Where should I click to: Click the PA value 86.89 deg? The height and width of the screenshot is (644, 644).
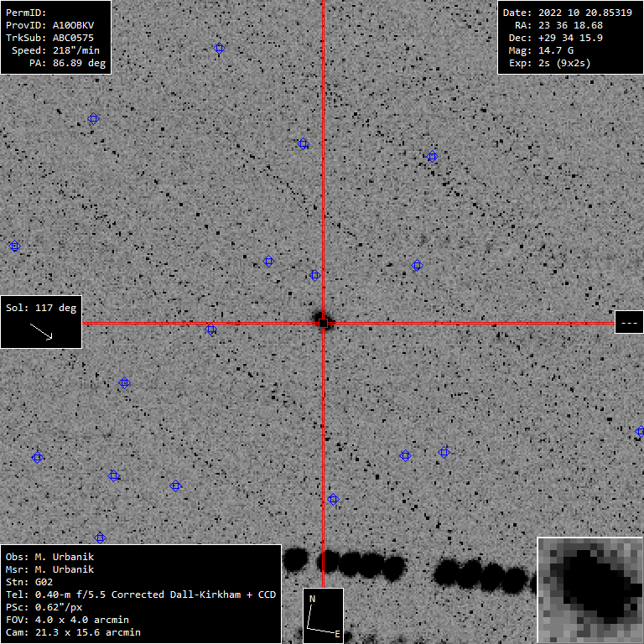point(80,63)
